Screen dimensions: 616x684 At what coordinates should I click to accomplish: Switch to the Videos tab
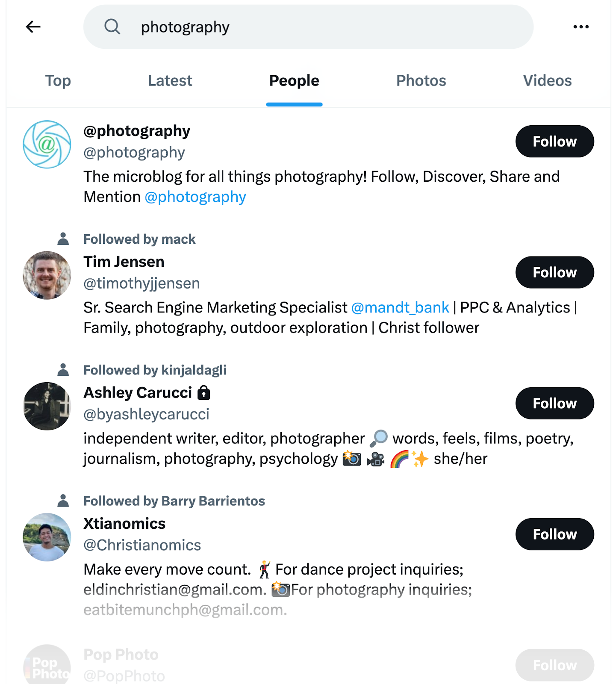pos(547,80)
